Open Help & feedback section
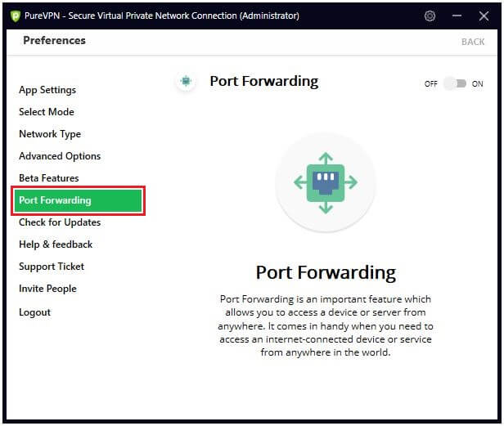Screen dimensions: 504x426 point(56,244)
